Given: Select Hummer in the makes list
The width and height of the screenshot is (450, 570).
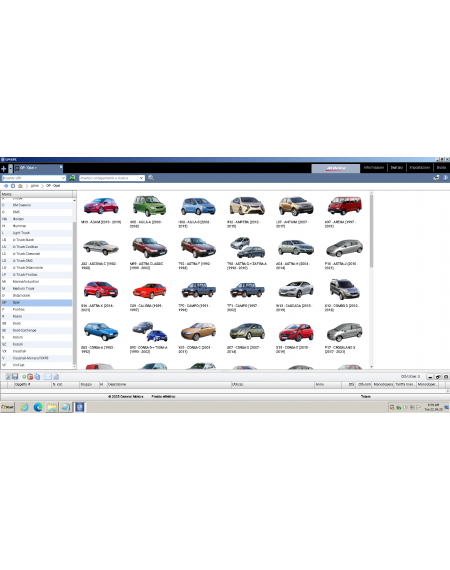Looking at the screenshot, I should pyautogui.click(x=36, y=226).
